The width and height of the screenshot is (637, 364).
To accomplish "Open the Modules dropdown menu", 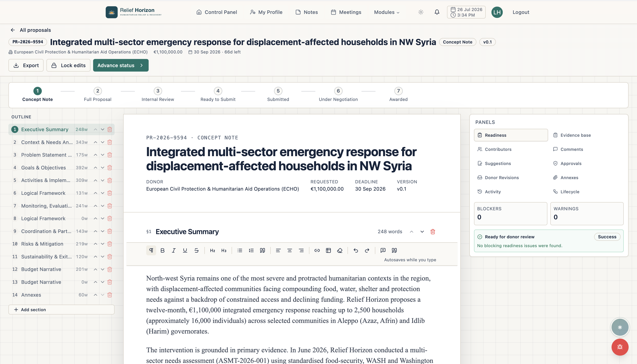I will (x=386, y=12).
